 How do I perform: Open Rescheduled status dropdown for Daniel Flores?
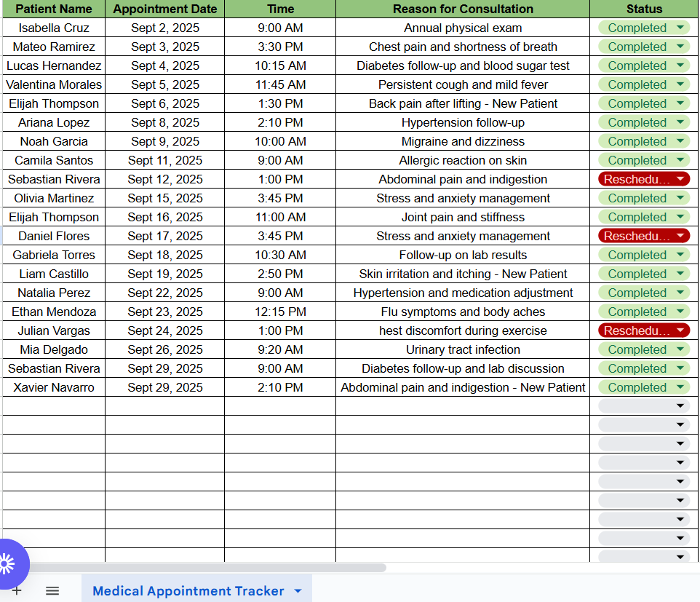pyautogui.click(x=680, y=236)
